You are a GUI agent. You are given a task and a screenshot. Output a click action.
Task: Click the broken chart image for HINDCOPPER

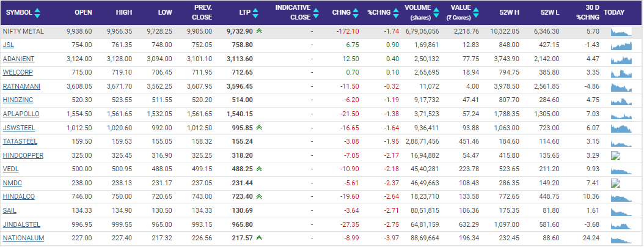(616, 155)
